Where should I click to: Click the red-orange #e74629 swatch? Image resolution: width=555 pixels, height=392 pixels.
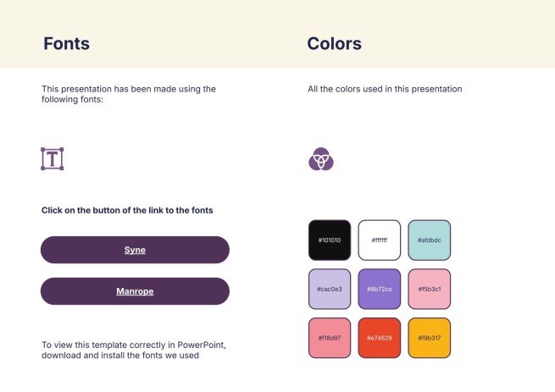(x=379, y=338)
